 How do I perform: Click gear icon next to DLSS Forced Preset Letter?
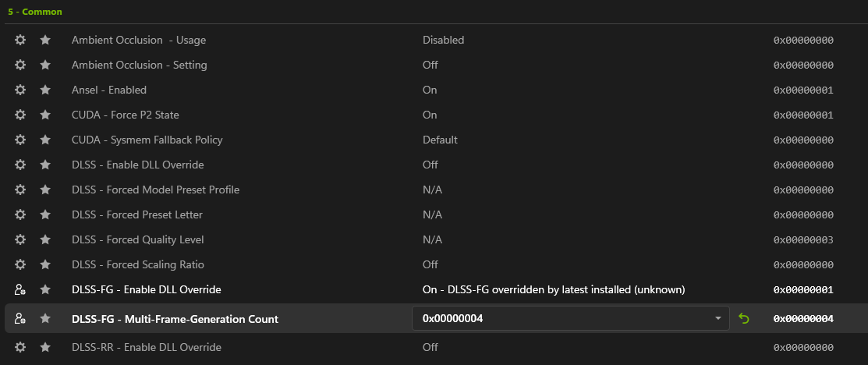coord(20,214)
